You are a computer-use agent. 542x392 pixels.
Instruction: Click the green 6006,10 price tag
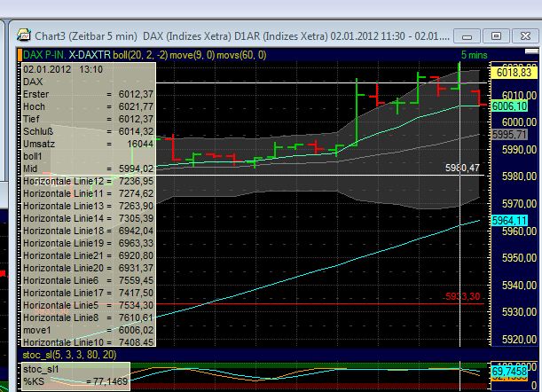(509, 106)
